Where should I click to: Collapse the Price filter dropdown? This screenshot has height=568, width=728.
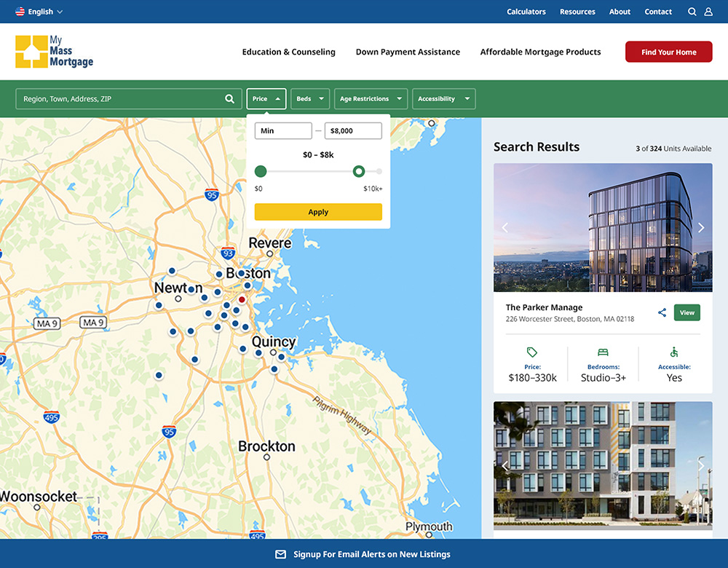(266, 99)
